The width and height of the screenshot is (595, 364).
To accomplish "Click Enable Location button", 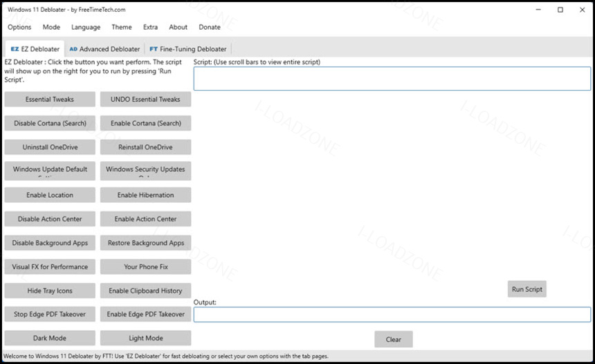I will point(50,194).
